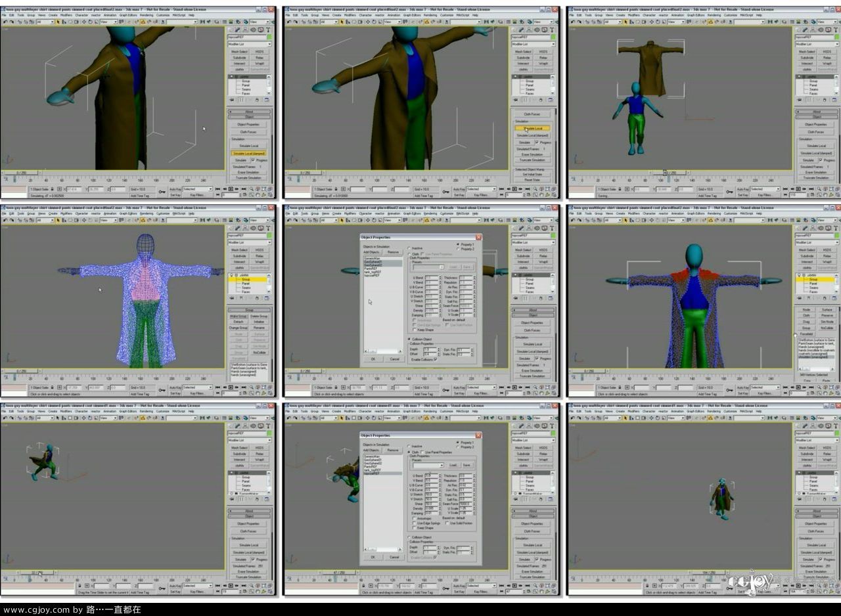Screen dimensions: 841x616
Task: Select highlighted Group sub-object in middle-right screenshot
Action: (x=815, y=279)
